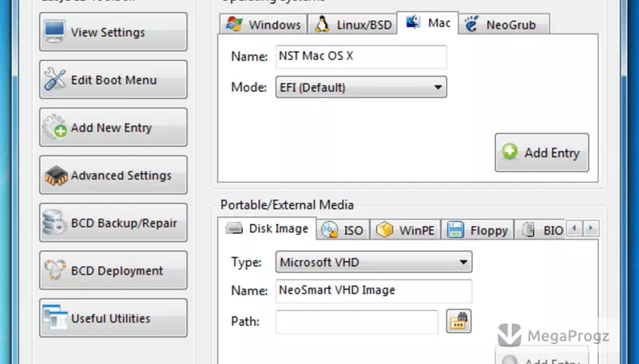
Task: Switch to the NeoGrub tab
Action: coord(504,25)
